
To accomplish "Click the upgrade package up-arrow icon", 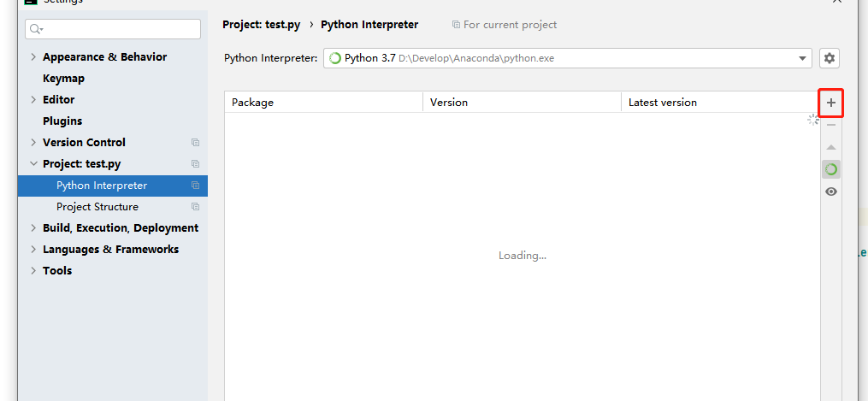I will click(x=831, y=147).
